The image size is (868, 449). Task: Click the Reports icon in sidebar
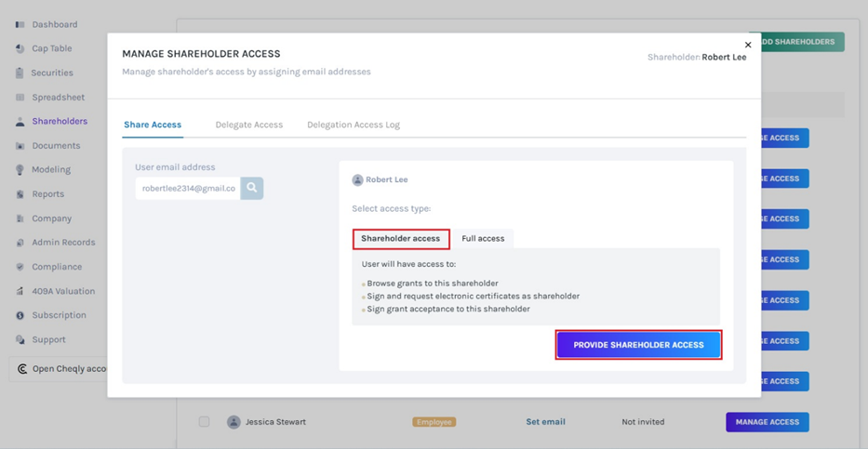[x=20, y=194]
